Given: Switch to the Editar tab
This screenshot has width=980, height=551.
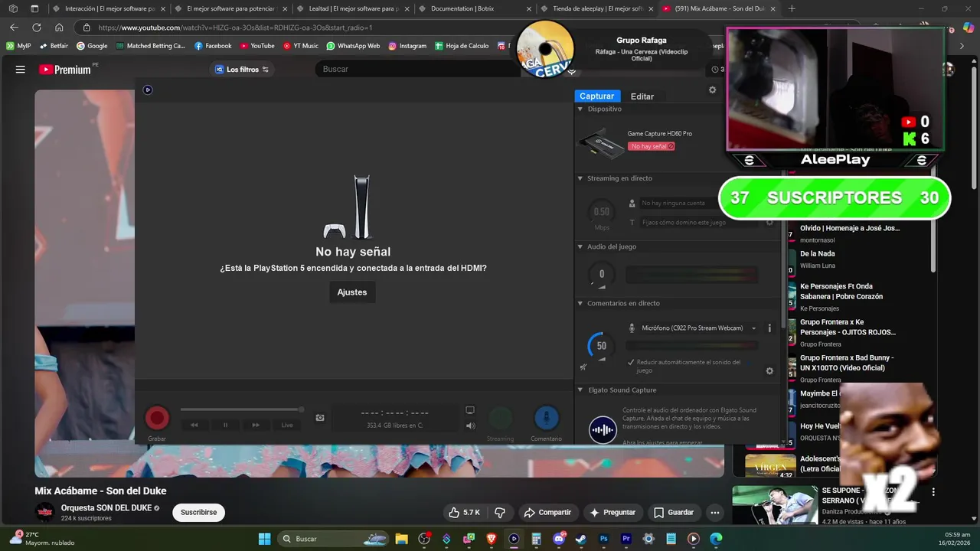Looking at the screenshot, I should [642, 96].
